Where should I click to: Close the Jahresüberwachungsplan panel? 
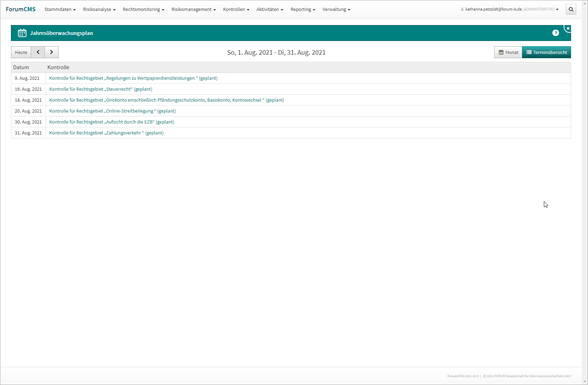tap(568, 28)
